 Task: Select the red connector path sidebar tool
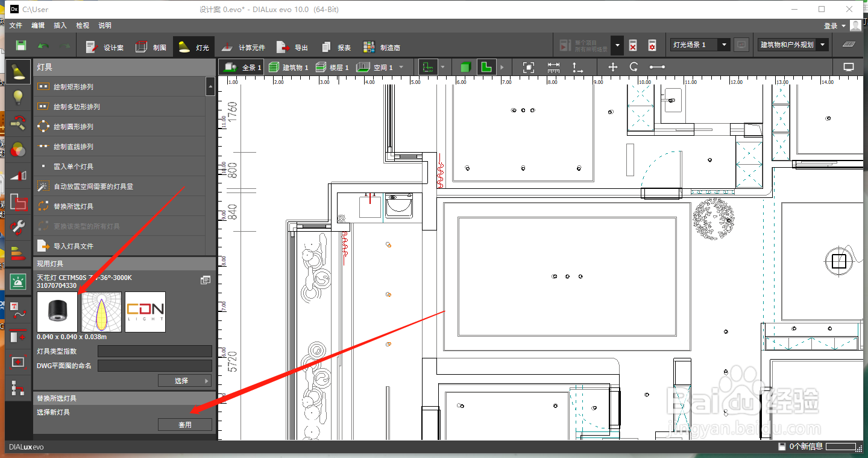click(18, 387)
